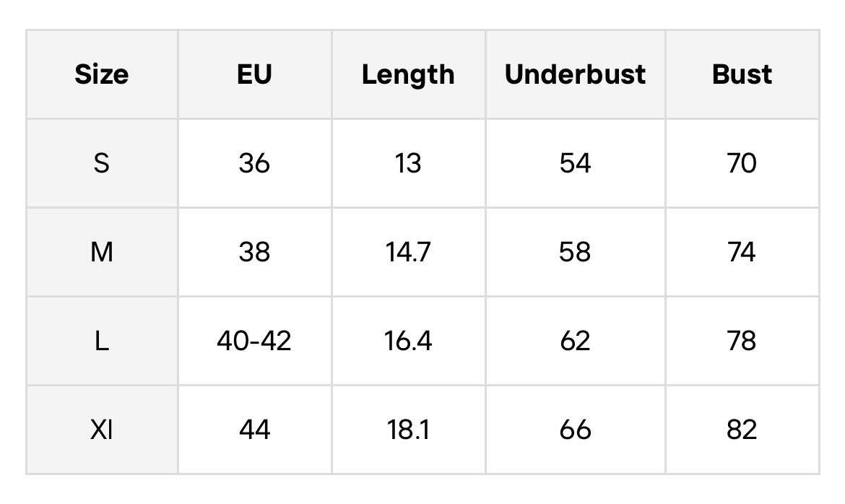Click the L size row label
845x504 pixels.
[x=102, y=341]
